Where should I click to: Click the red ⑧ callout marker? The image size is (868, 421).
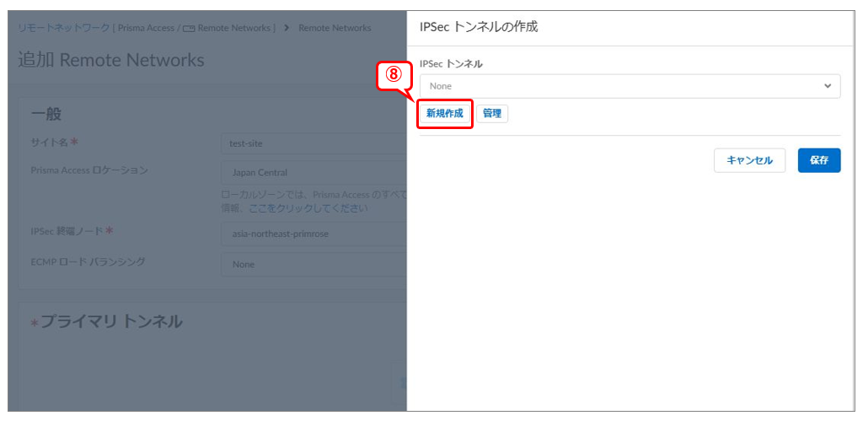click(x=394, y=73)
